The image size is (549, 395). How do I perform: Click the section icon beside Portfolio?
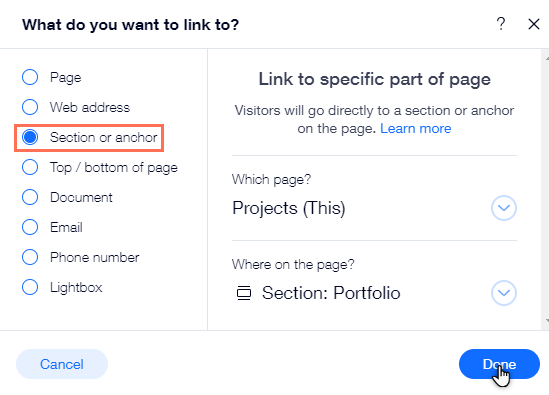(244, 293)
